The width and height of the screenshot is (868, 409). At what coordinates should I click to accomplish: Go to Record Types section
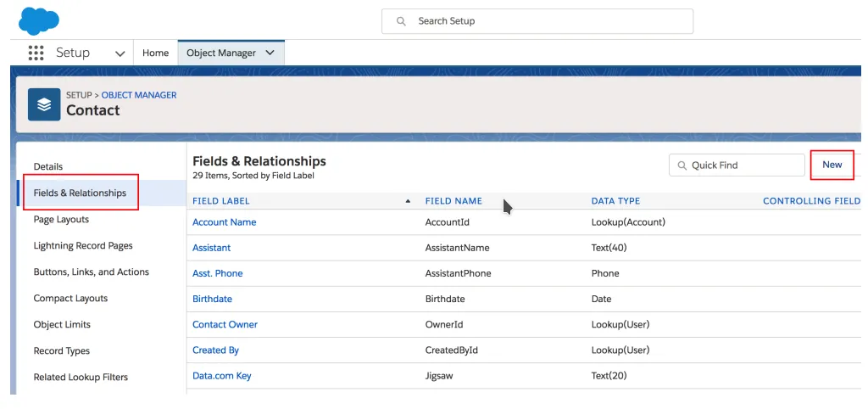point(61,350)
